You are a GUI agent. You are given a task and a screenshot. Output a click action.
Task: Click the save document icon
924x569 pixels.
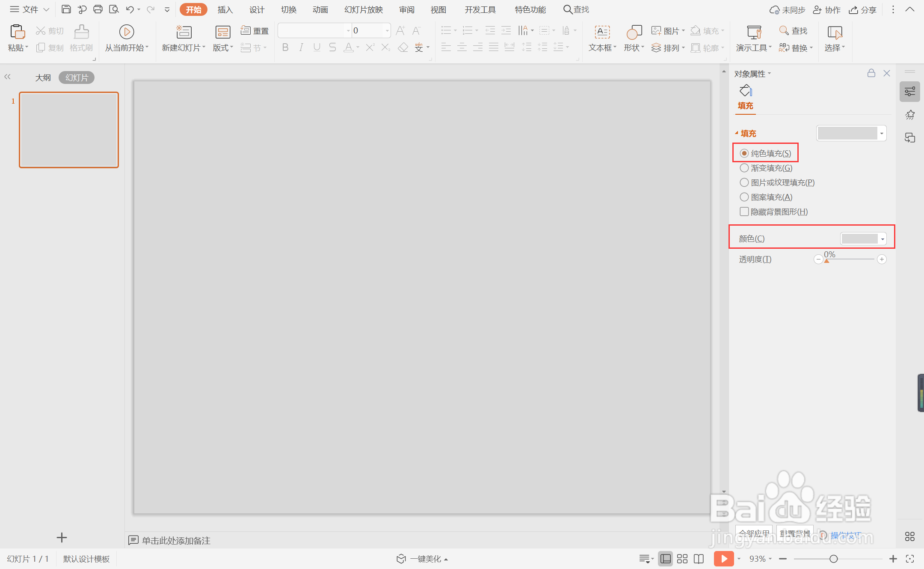(x=66, y=9)
